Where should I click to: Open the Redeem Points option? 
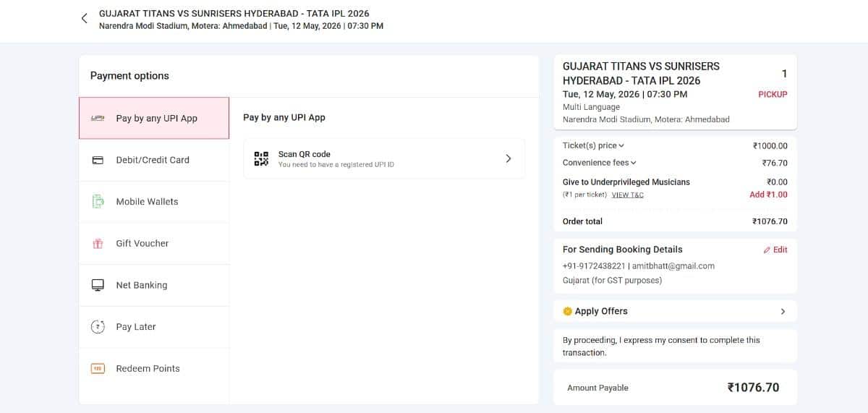pos(154,369)
